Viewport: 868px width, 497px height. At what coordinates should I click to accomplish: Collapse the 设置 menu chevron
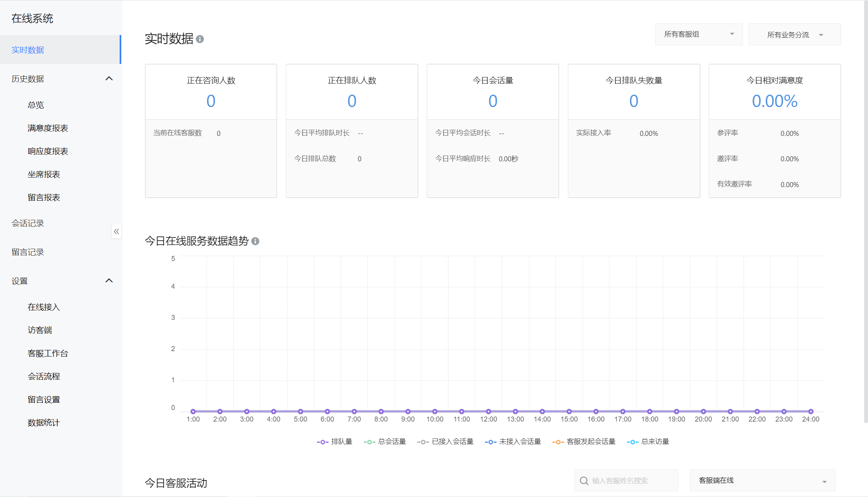(x=109, y=281)
